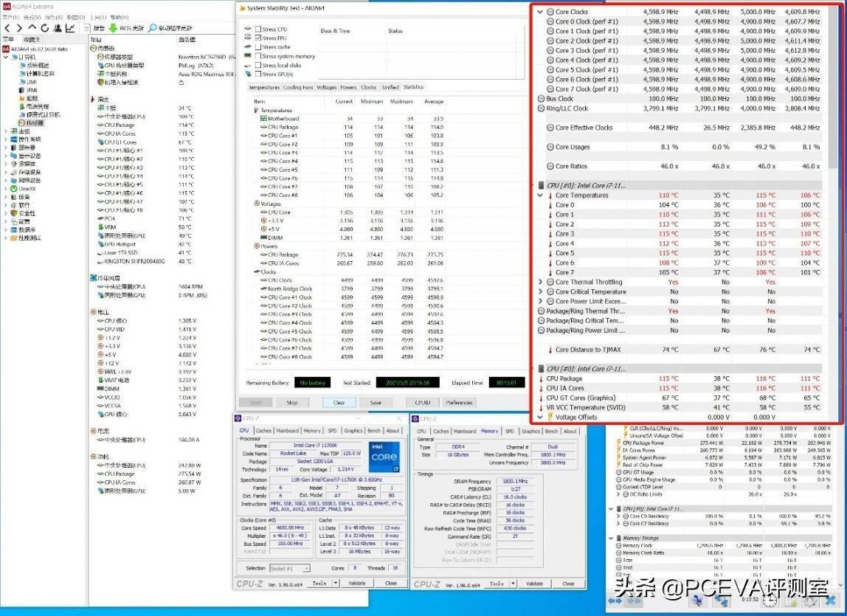The width and height of the screenshot is (847, 616).
Task: Click the CPU Package row in stability statistics
Action: [x=349, y=127]
